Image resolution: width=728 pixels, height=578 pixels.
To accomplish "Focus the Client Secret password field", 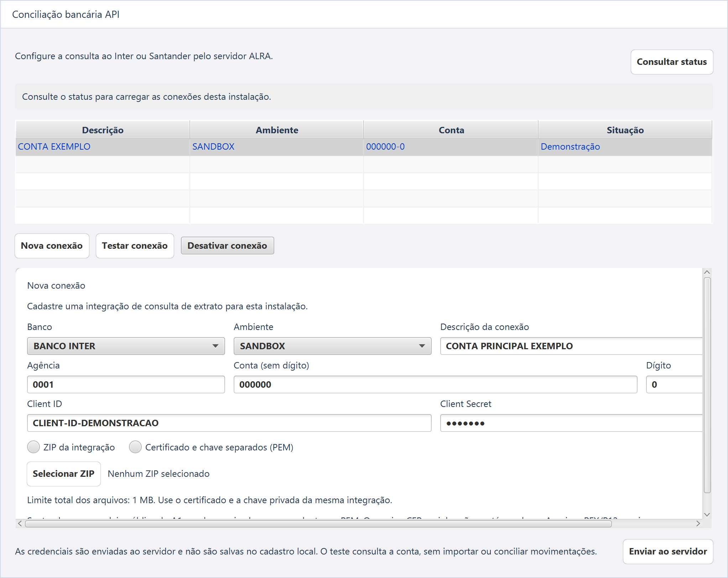I will (571, 423).
